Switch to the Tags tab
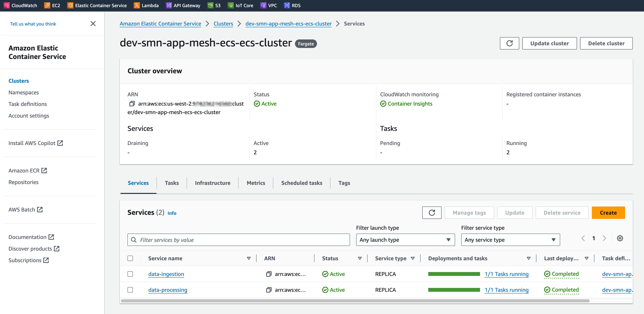 [x=344, y=183]
